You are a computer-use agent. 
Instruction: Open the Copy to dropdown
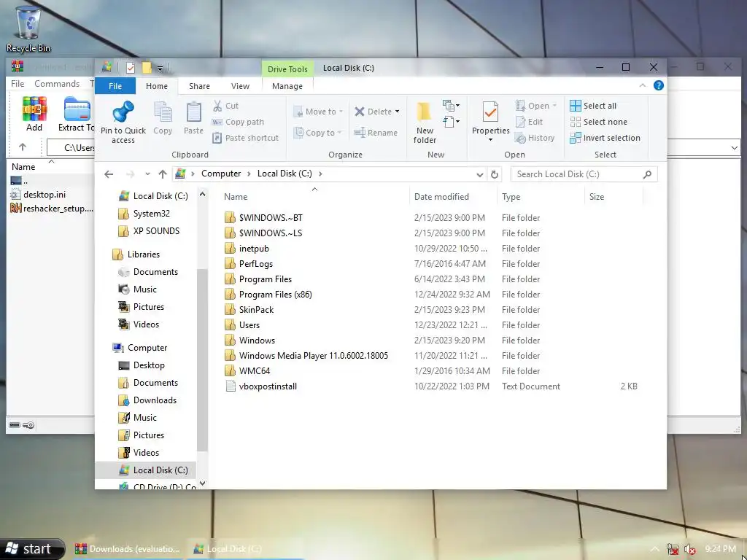pyautogui.click(x=318, y=133)
